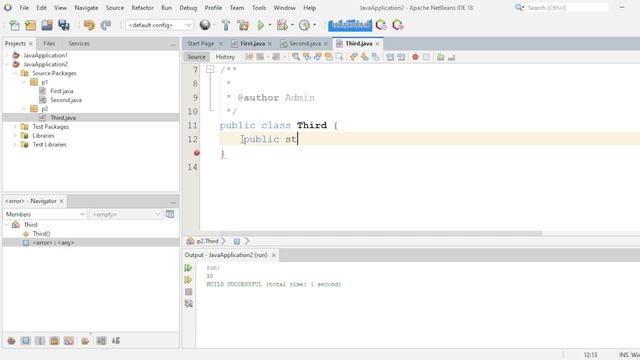Click the Undo arrow icon
The image size is (640, 360).
click(89, 25)
